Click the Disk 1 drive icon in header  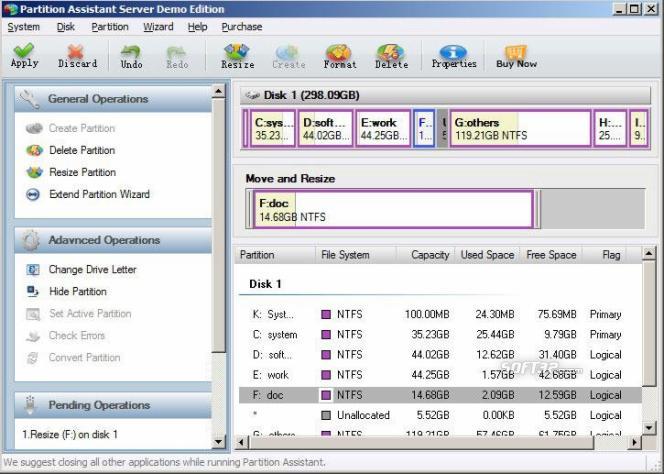[x=252, y=95]
